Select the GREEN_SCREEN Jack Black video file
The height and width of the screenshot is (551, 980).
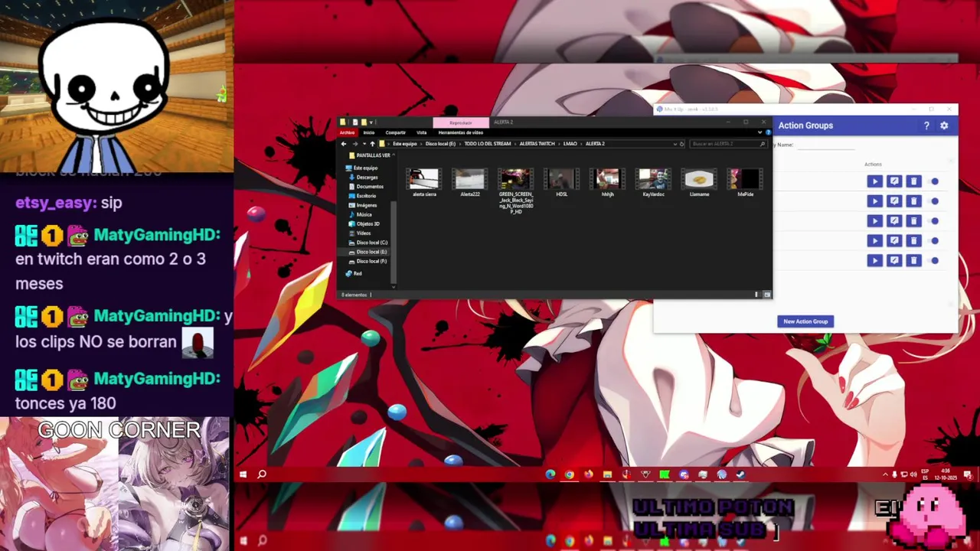point(515,191)
